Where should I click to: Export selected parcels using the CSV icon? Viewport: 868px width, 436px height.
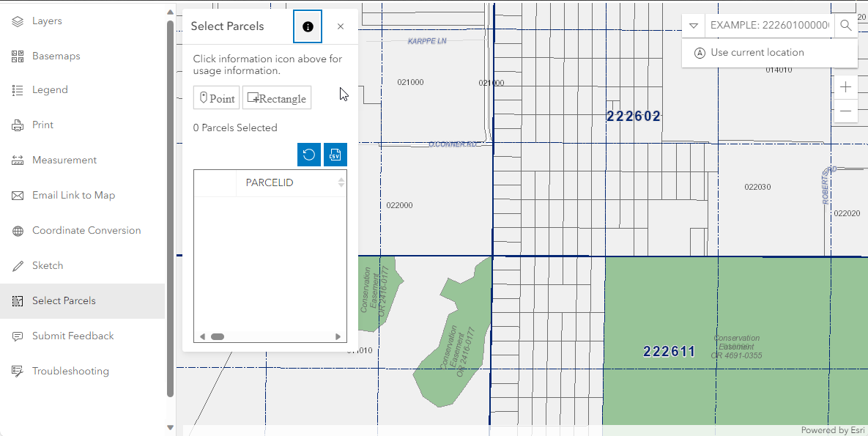335,155
